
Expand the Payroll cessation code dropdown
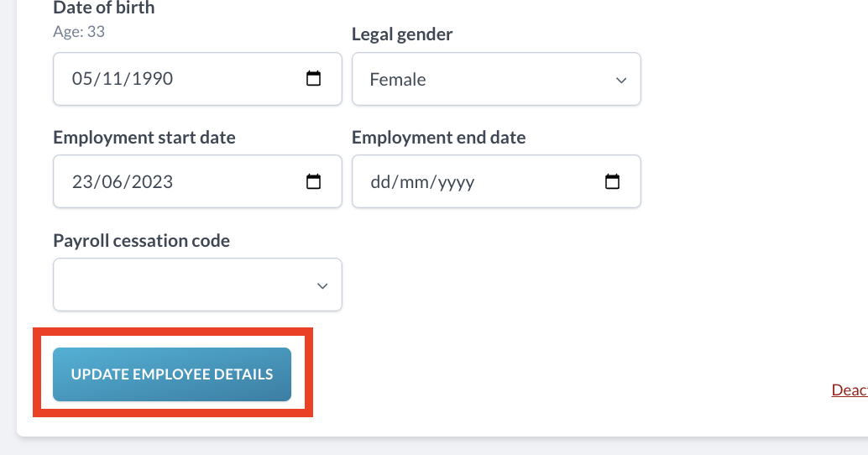197,285
